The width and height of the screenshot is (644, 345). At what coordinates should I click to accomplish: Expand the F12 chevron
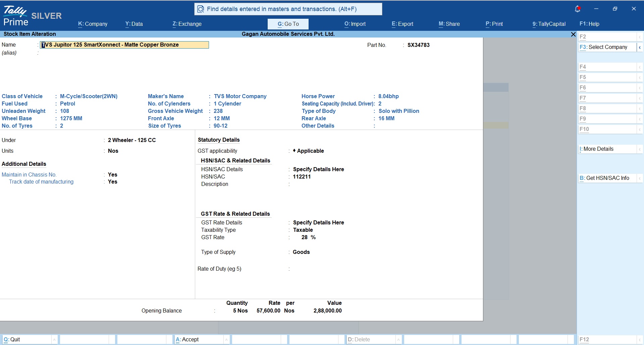coord(640,340)
